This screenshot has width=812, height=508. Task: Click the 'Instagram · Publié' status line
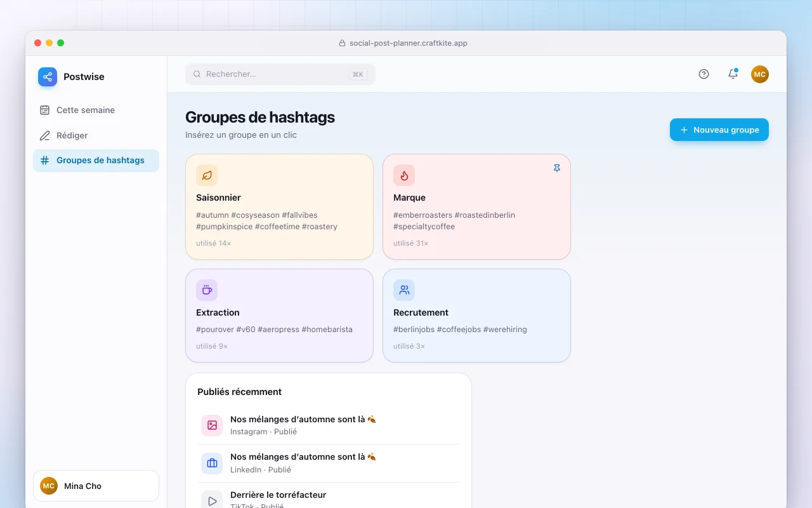pyautogui.click(x=263, y=432)
